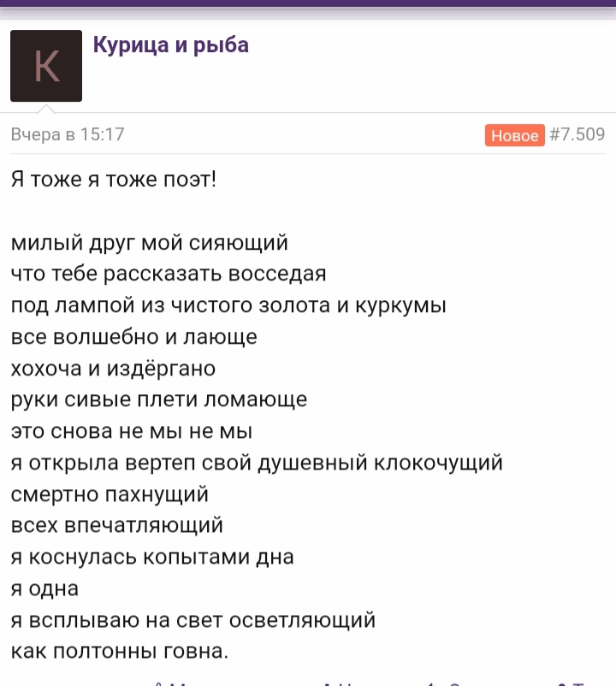Screen dimensions: 616x686
Task: Click the line "хохоча и издёргано"
Action: click(x=113, y=369)
